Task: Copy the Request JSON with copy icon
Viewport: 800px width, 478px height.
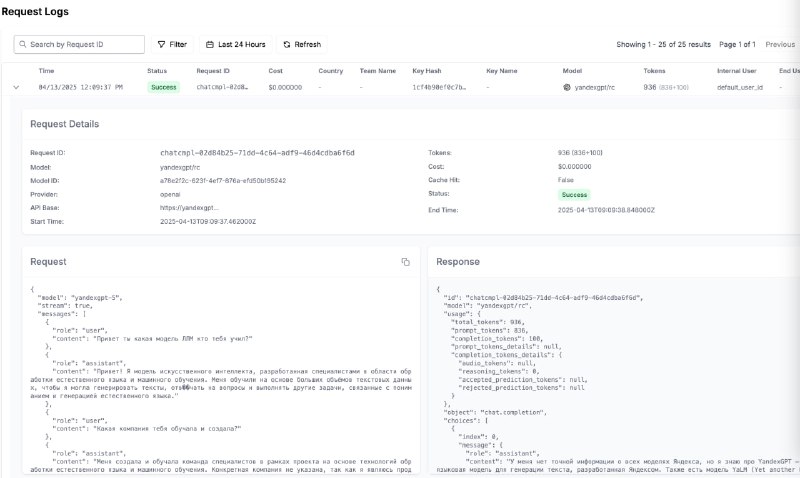Action: click(x=405, y=262)
